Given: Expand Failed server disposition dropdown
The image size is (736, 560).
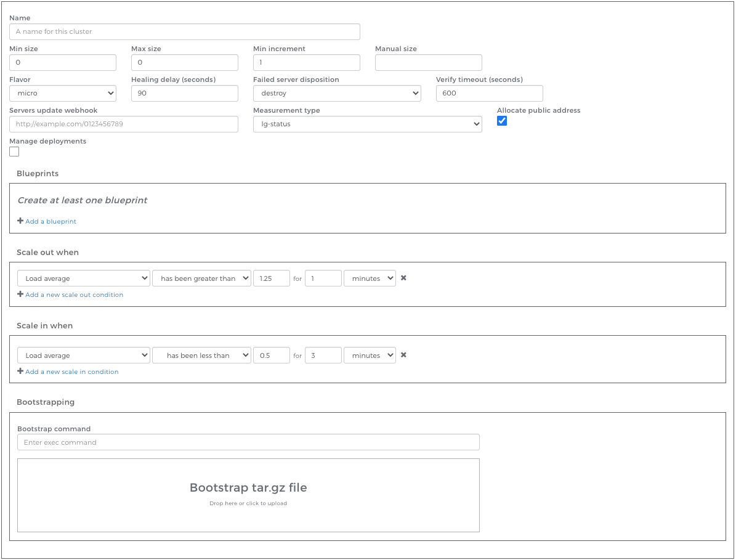Looking at the screenshot, I should coord(337,93).
